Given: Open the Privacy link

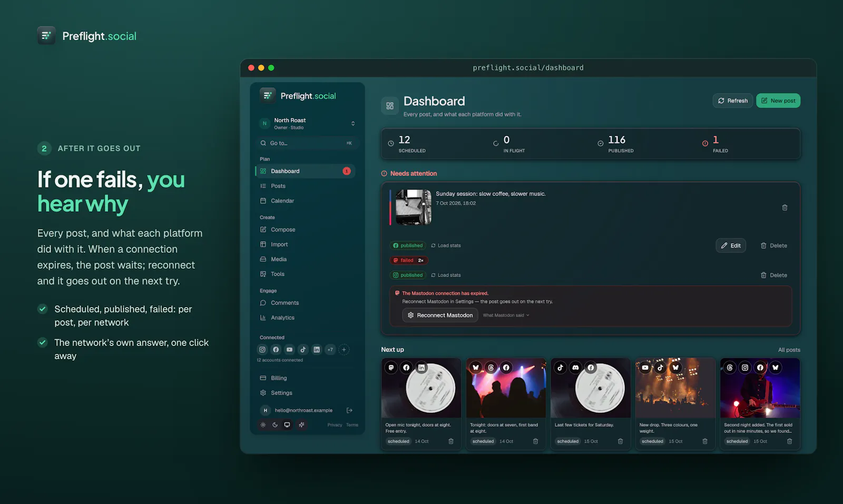Looking at the screenshot, I should [x=335, y=425].
